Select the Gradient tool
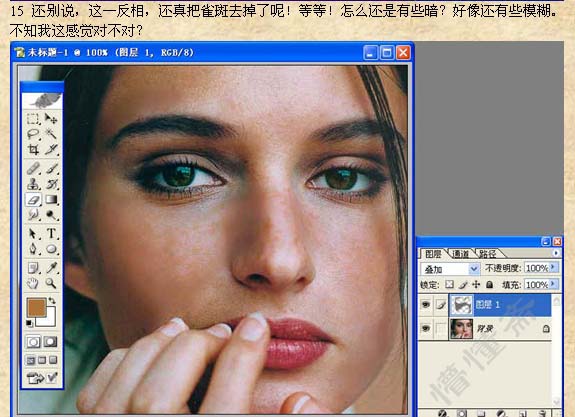This screenshot has height=417, width=575. coord(51,200)
